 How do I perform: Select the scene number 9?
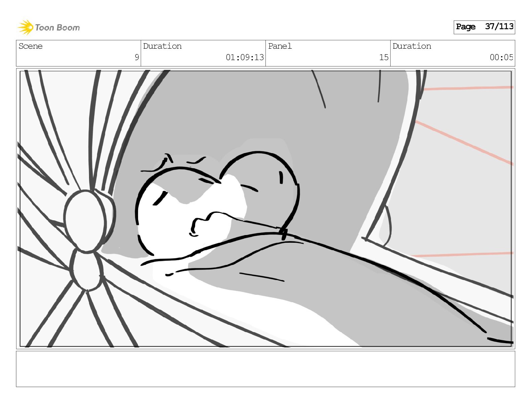click(x=137, y=57)
